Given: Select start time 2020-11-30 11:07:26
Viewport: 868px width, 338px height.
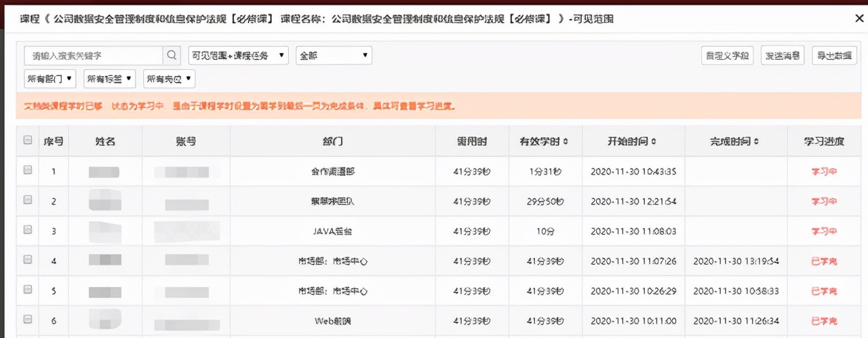Looking at the screenshot, I should click(633, 261).
